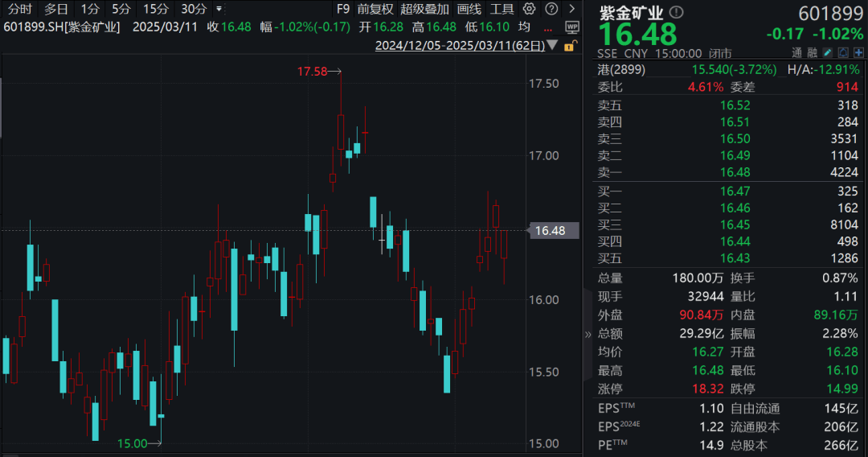The height and width of the screenshot is (457, 868).
Task: Open 前复权 adjustment option
Action: coord(375,9)
